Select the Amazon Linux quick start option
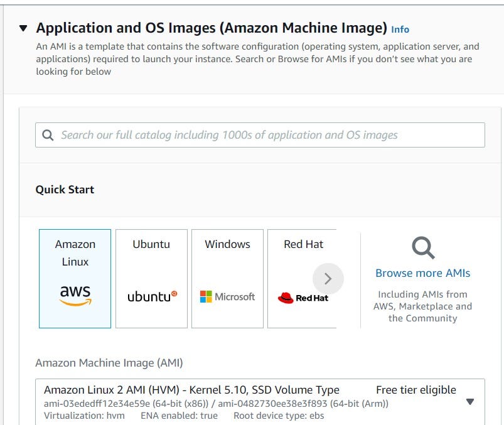504x425 pixels. tap(75, 278)
